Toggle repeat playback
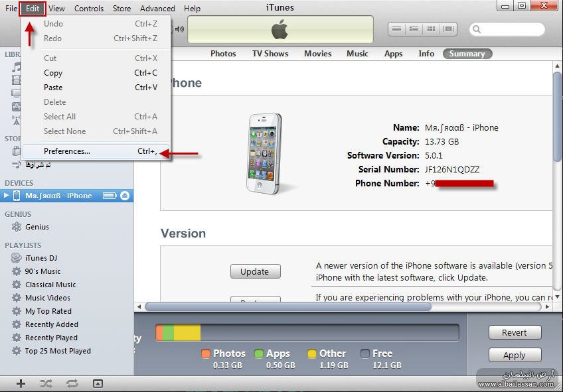563x392 pixels. [72, 384]
